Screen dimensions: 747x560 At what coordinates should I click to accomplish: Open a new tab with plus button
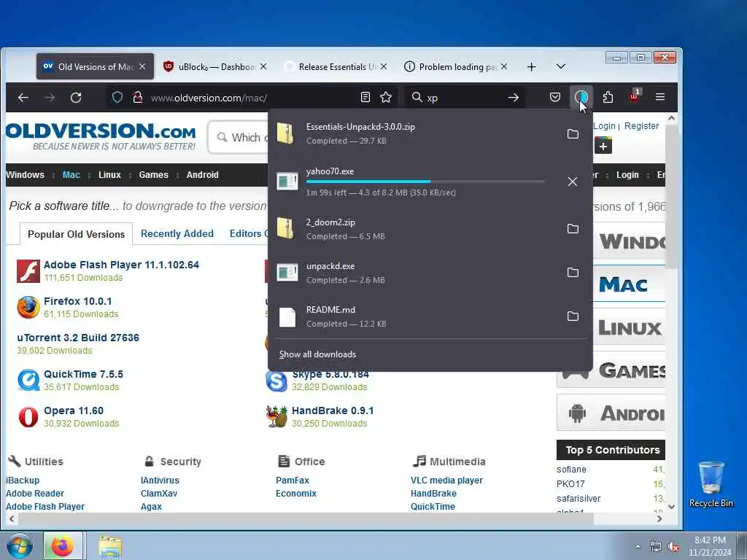coord(532,66)
